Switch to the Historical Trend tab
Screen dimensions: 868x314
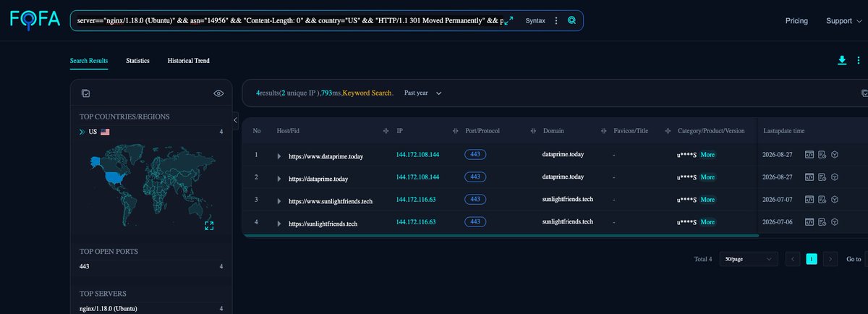(x=188, y=61)
